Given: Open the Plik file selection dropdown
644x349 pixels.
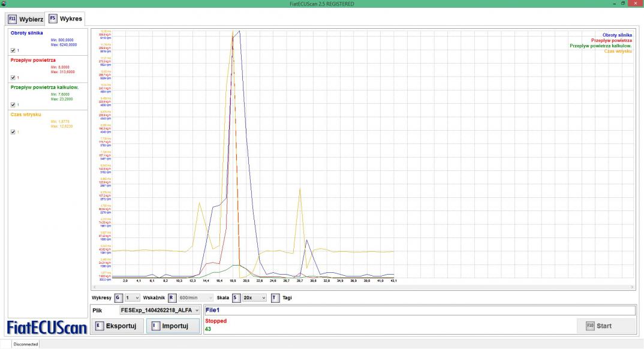Looking at the screenshot, I should point(160,311).
